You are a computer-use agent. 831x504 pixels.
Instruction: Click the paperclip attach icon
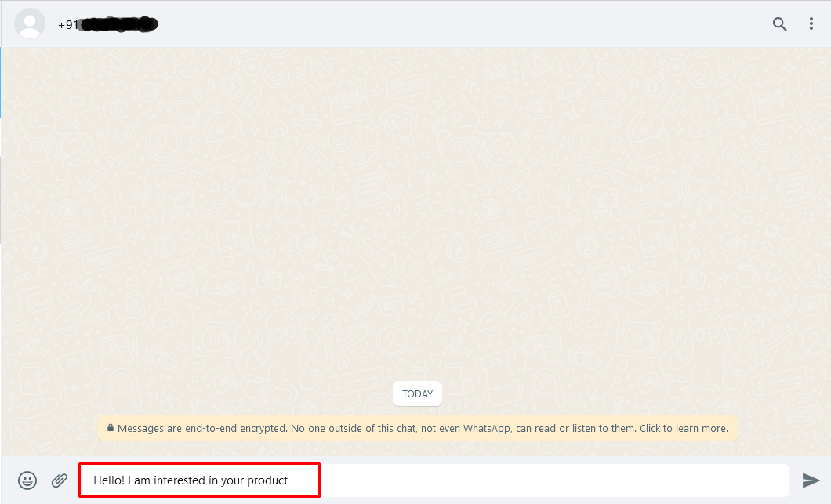(60, 480)
